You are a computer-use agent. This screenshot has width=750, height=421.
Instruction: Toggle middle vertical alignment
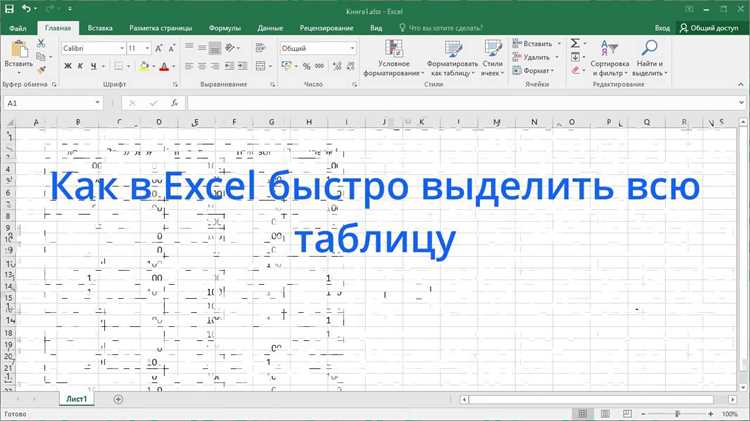point(202,47)
